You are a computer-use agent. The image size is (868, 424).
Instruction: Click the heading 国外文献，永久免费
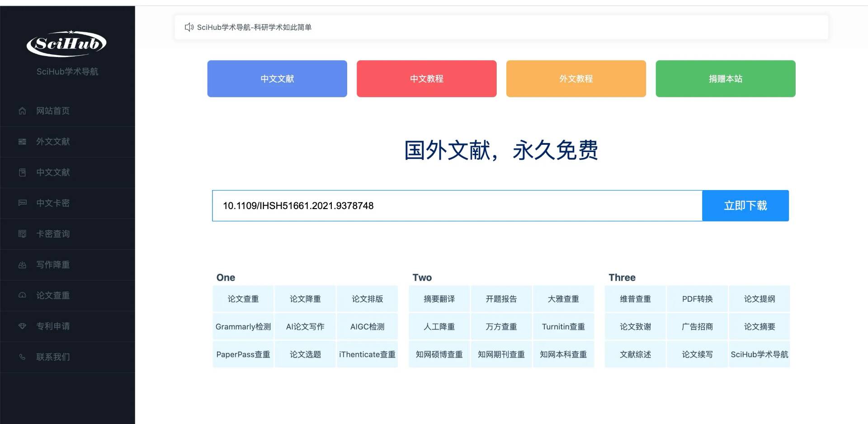(501, 150)
